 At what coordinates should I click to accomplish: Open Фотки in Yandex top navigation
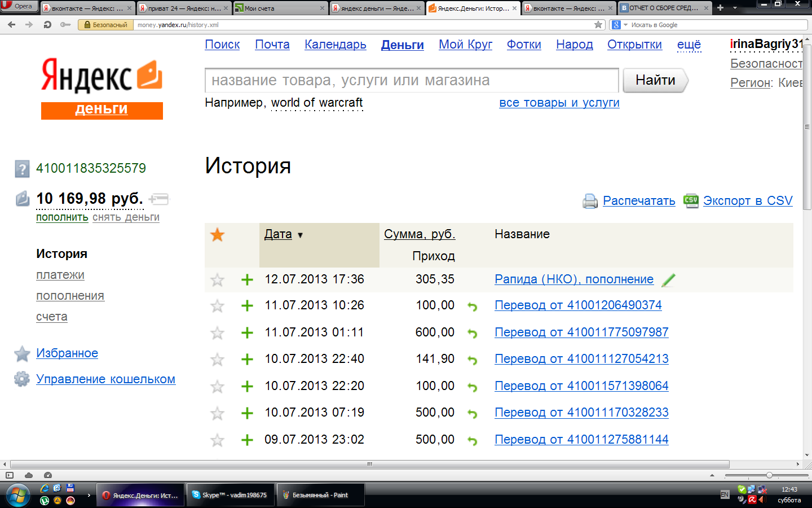point(524,45)
